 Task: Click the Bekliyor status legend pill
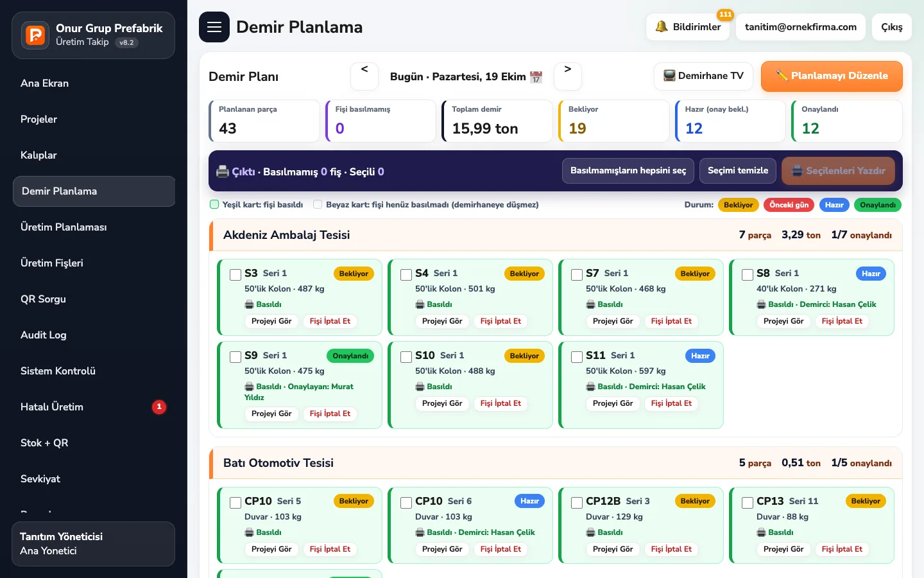(x=739, y=205)
